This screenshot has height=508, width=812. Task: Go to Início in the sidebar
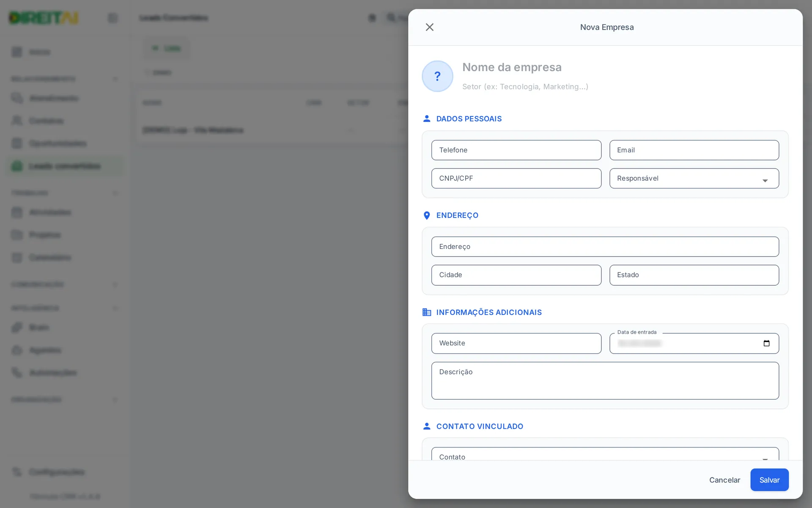pos(64,52)
